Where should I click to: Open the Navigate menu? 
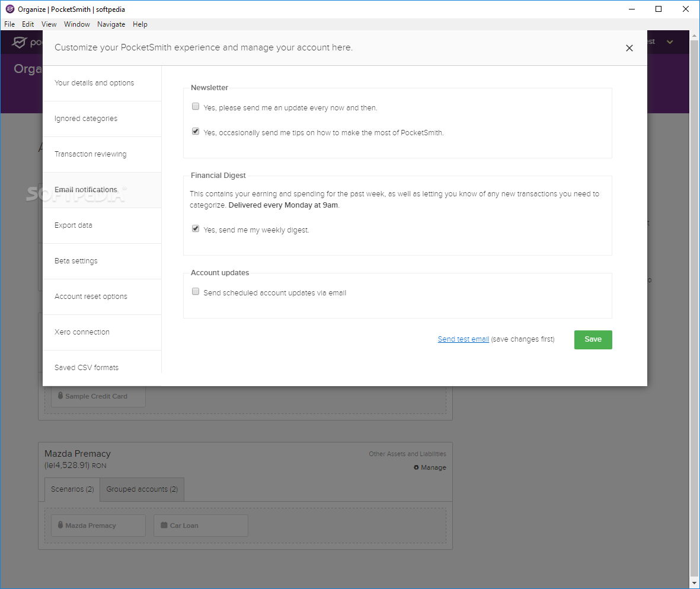[111, 24]
